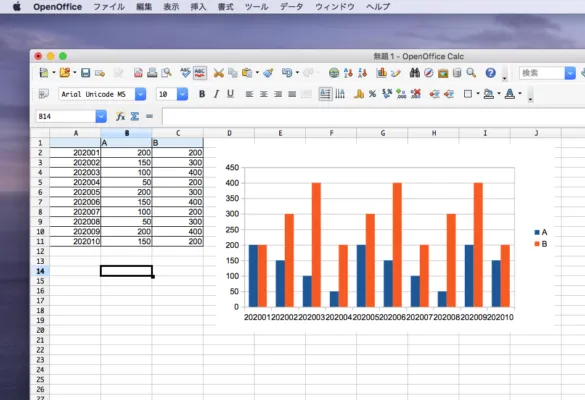Expand New document dropdown arrow

[x=54, y=72]
